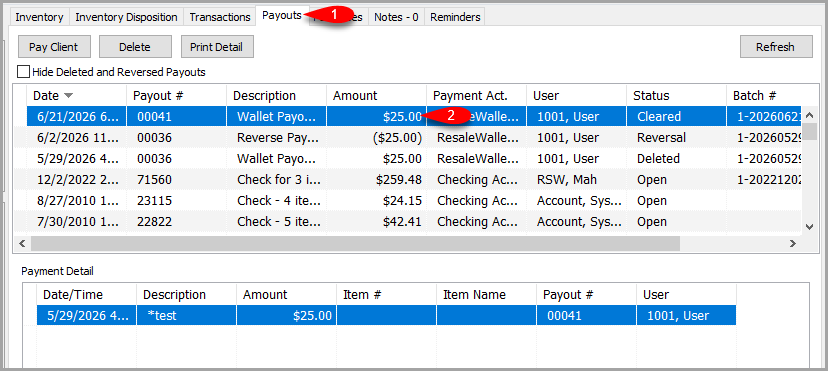Click the Description header in payouts list

(x=276, y=96)
